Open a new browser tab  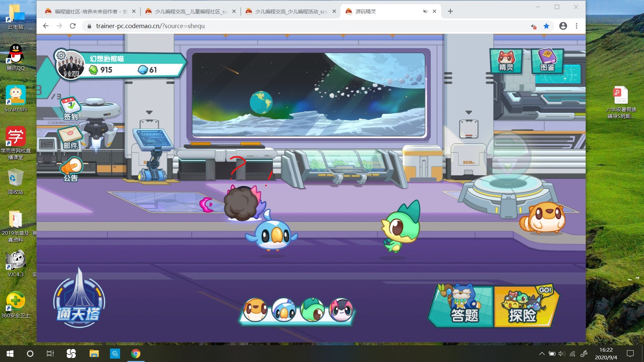[450, 11]
